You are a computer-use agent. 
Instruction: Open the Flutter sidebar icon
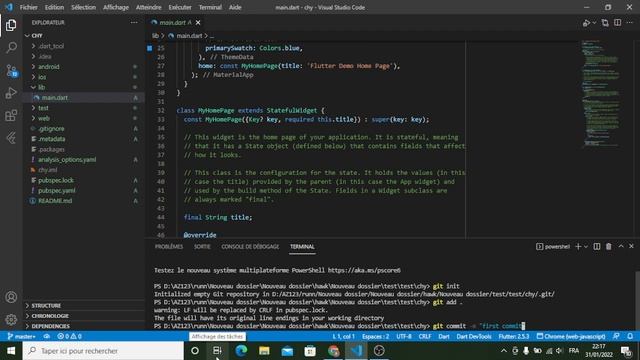pyautogui.click(x=11, y=138)
